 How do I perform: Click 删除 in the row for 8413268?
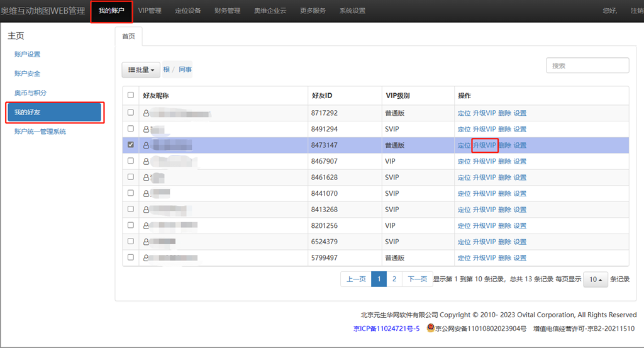[504, 210]
